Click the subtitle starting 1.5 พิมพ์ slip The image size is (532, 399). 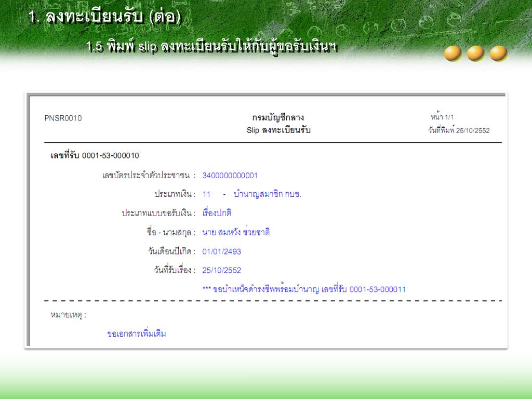coord(211,47)
